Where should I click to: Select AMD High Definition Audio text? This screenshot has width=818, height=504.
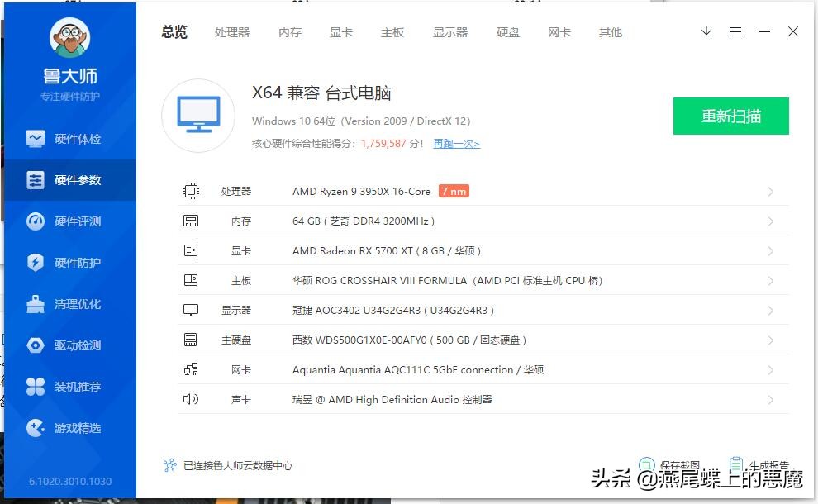tap(392, 400)
